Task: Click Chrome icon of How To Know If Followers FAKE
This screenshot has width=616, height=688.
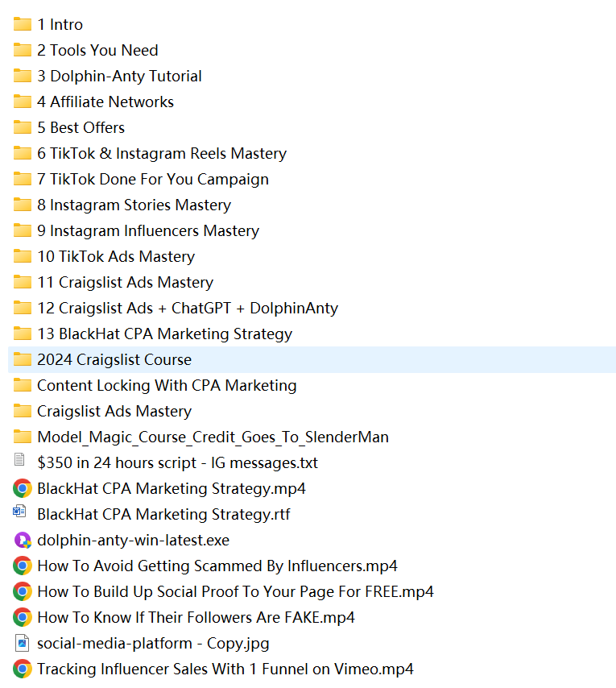Action: coord(23,617)
